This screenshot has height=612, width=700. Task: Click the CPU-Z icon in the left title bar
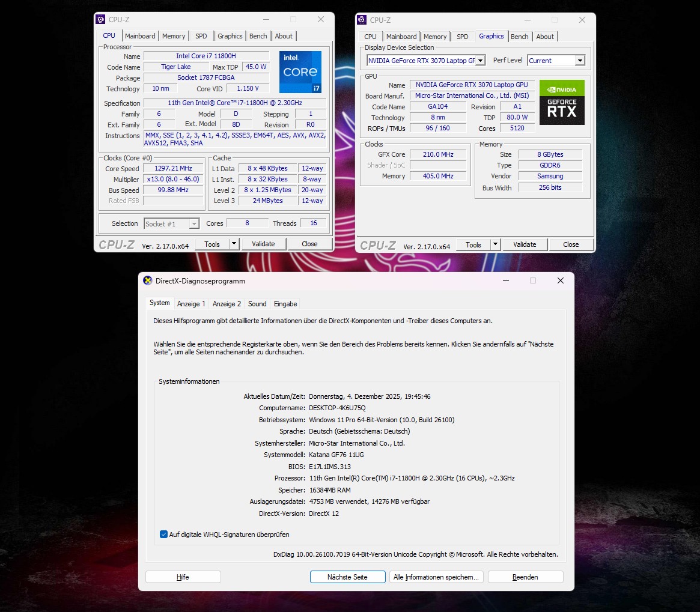pos(100,19)
